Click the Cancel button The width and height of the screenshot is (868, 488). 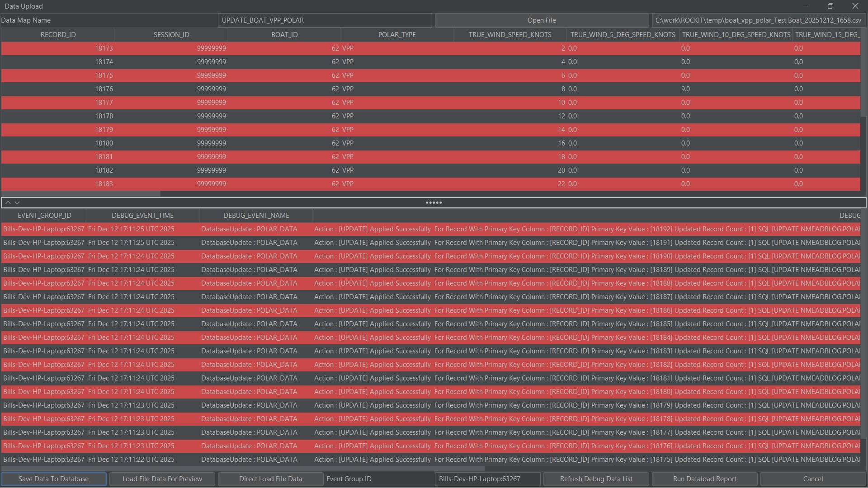813,479
